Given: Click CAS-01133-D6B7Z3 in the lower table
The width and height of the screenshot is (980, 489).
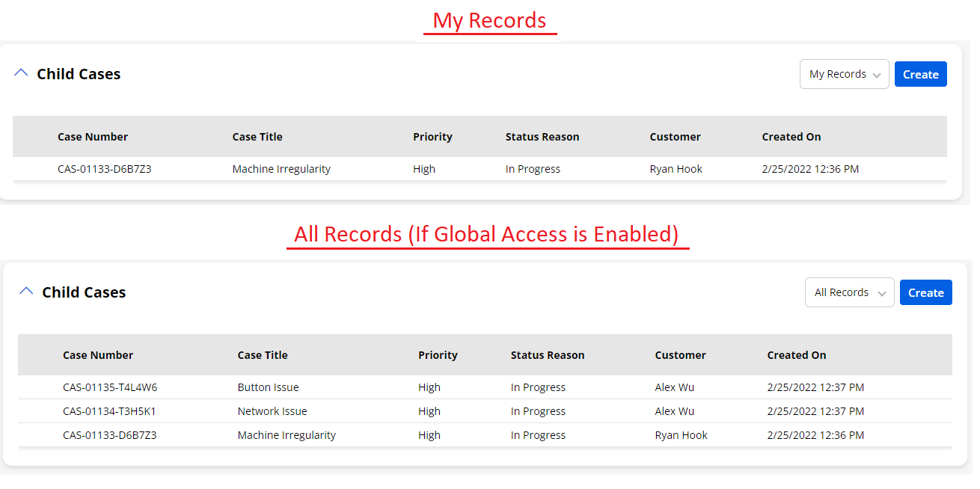Looking at the screenshot, I should click(x=109, y=435).
